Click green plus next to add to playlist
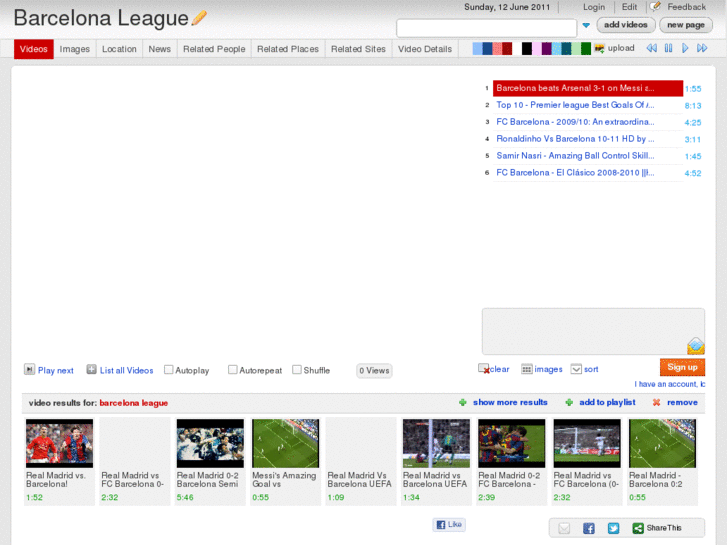Screen dimensions: 727x545 (x=569, y=402)
